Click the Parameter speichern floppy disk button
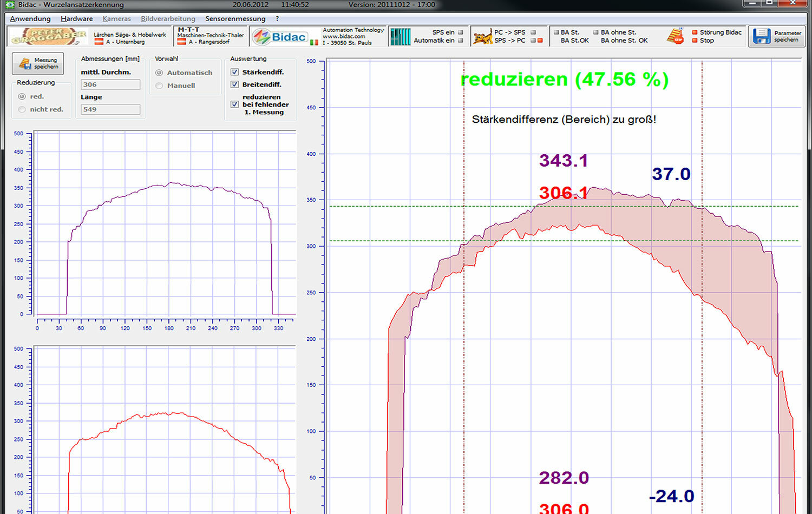This screenshot has height=514, width=812. tap(777, 36)
